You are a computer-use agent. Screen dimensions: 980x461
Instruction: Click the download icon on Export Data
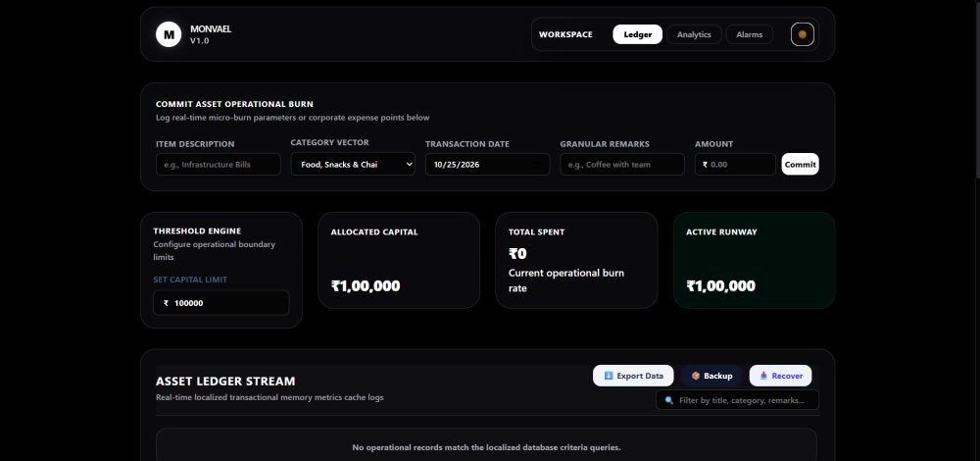click(x=609, y=376)
